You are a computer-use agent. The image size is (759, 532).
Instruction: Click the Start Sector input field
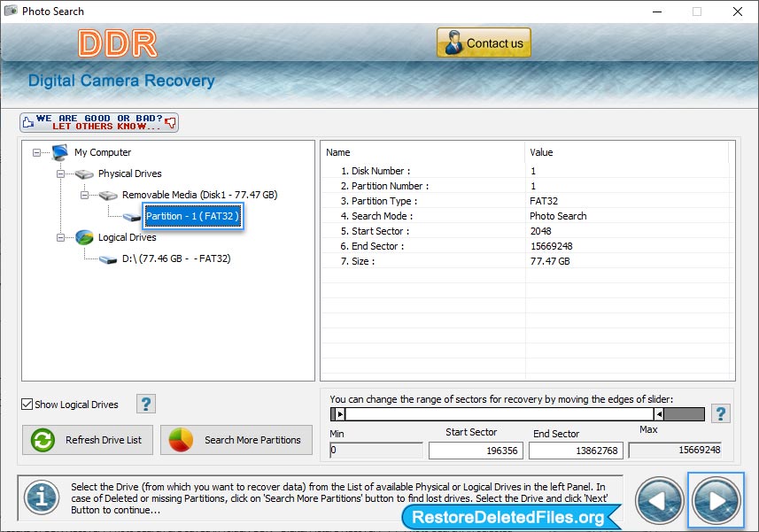click(x=476, y=451)
